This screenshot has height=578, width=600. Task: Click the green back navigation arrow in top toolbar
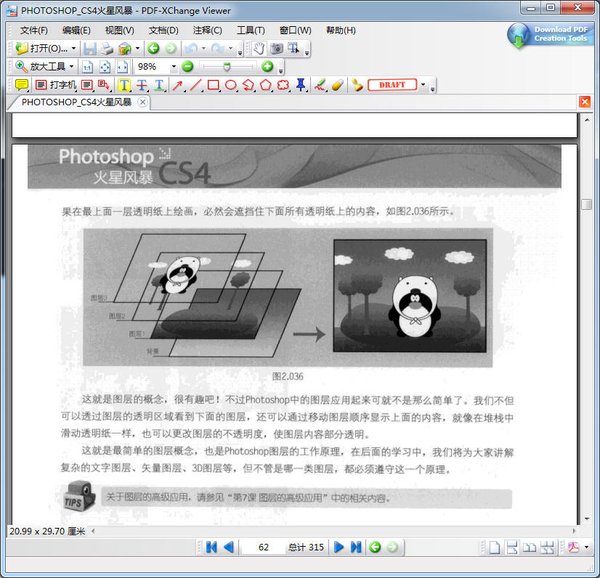[x=153, y=48]
